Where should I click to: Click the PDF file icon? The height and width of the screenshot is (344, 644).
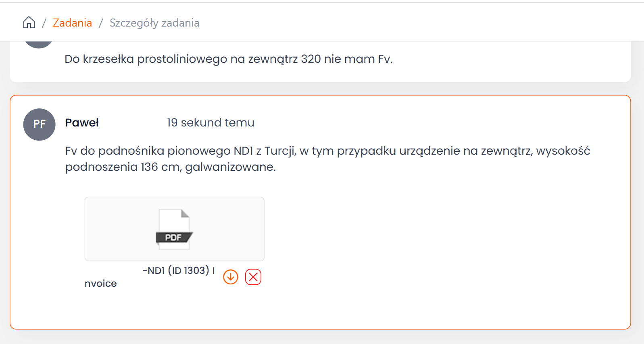[174, 229]
